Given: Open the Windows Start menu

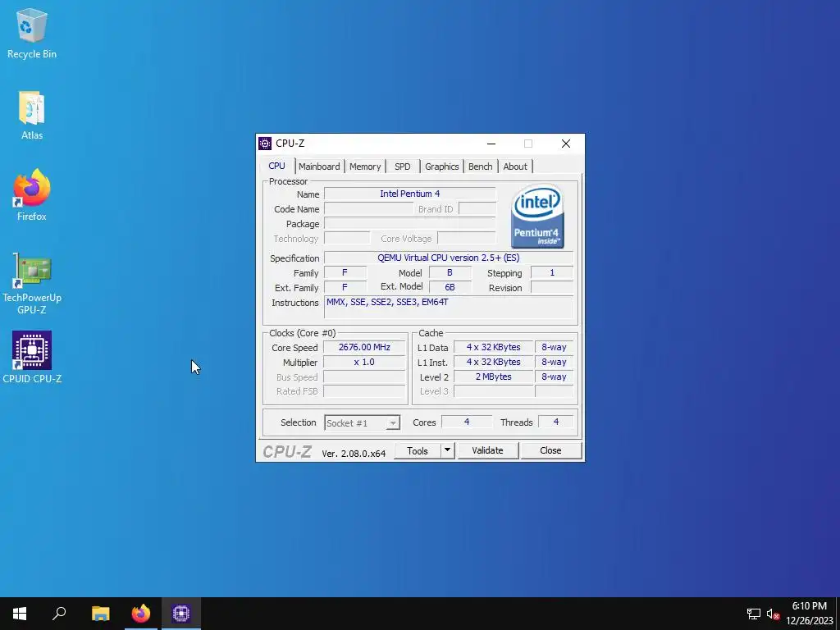Looking at the screenshot, I should click(x=20, y=614).
